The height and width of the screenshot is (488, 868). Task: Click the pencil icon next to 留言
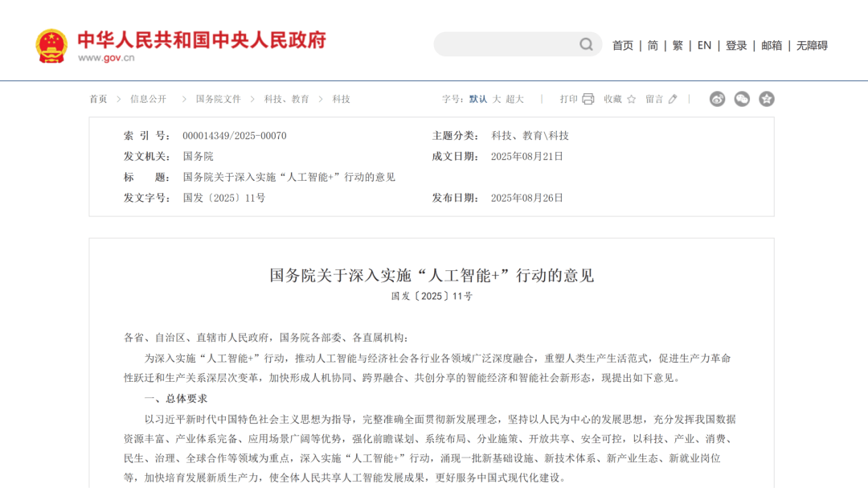(673, 99)
